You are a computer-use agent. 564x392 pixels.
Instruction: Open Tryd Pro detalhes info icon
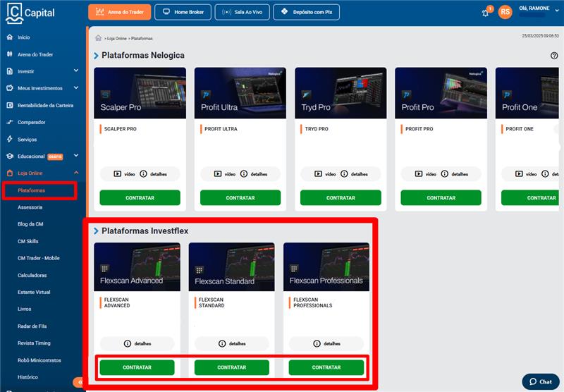tap(344, 173)
